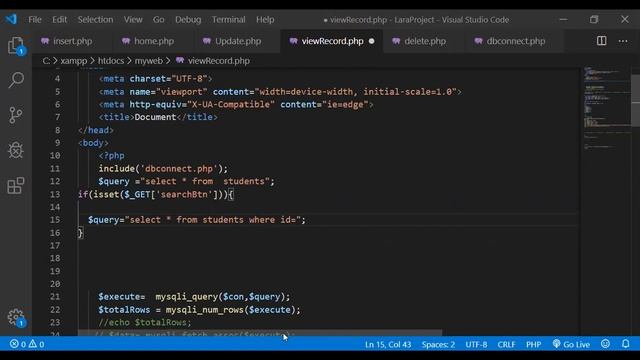Click the htdocs breadcrumb segment

[111, 61]
